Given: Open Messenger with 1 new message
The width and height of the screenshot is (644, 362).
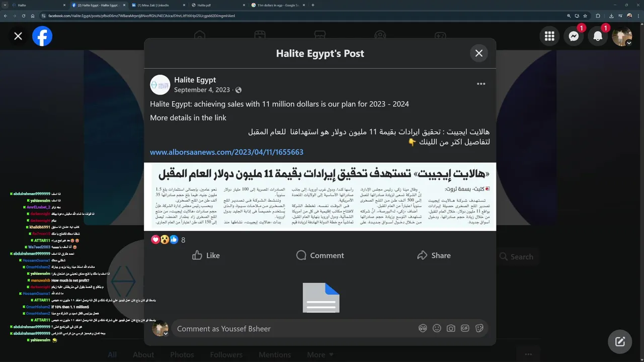Looking at the screenshot, I should pos(574,36).
